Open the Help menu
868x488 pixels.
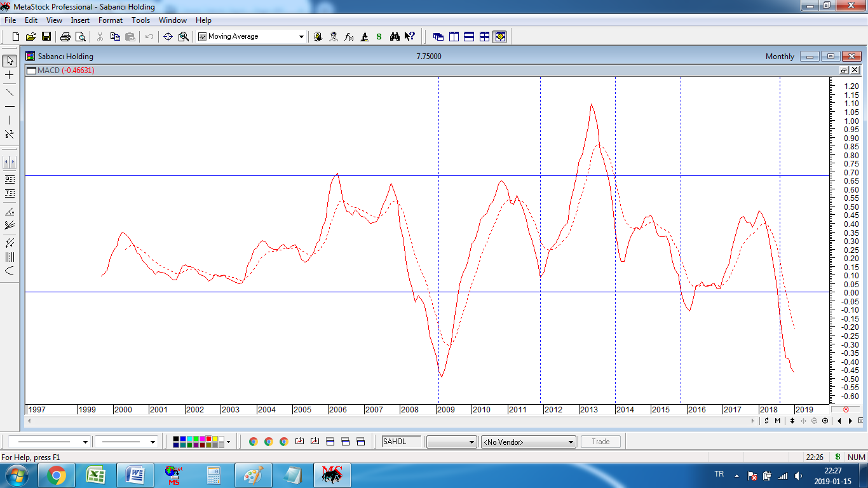[x=203, y=20]
